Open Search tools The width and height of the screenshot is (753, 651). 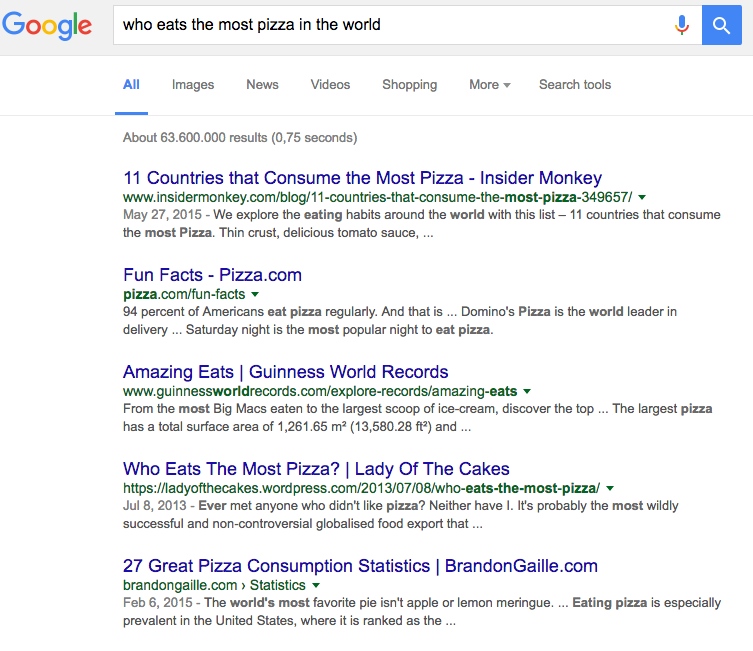(575, 84)
